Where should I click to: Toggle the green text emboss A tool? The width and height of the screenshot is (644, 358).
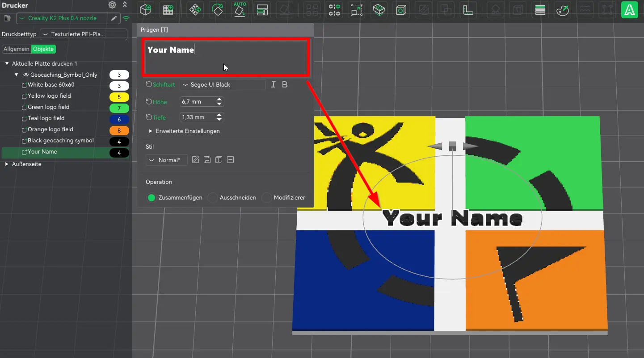point(630,10)
